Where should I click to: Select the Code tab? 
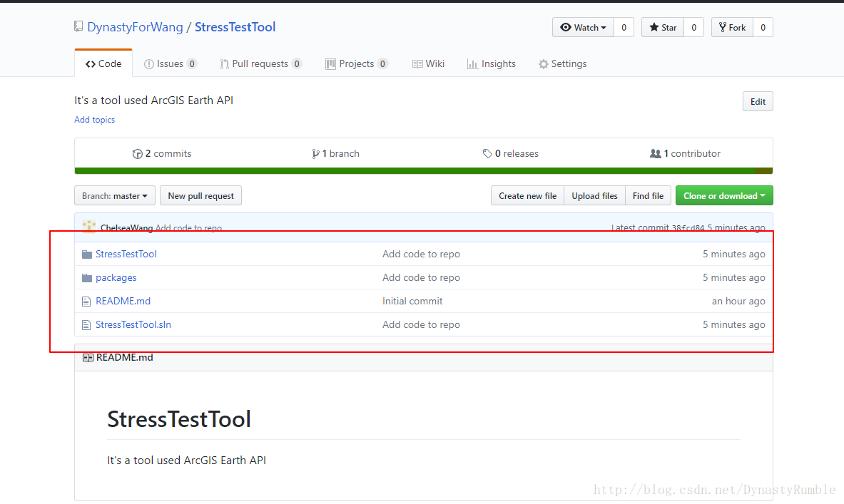tap(103, 63)
